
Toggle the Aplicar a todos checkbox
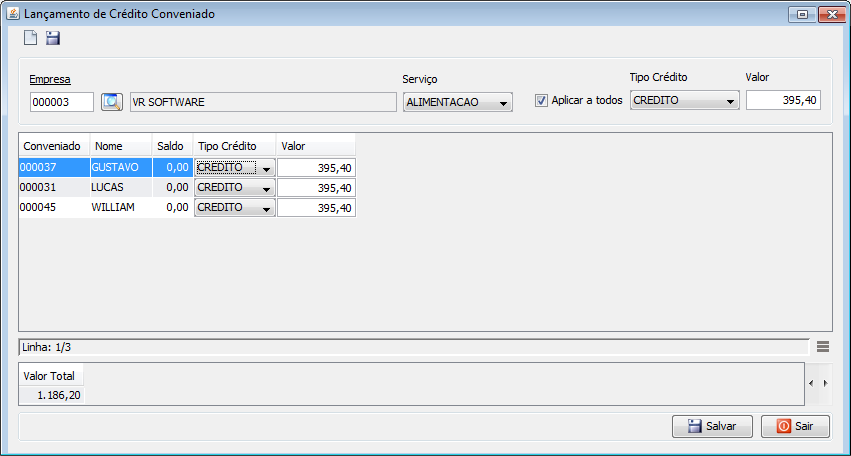(x=541, y=100)
